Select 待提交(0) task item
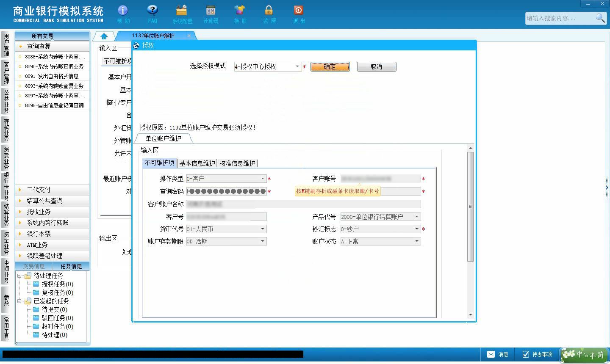610x364 pixels. (x=54, y=309)
